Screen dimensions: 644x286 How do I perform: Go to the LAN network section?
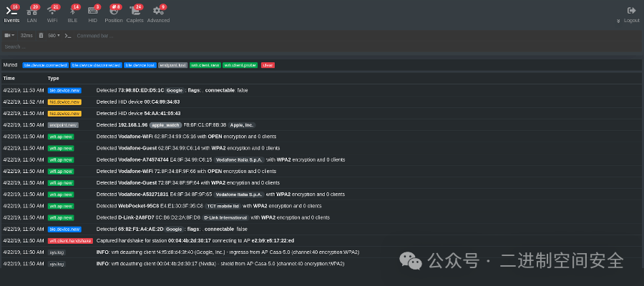click(x=31, y=11)
